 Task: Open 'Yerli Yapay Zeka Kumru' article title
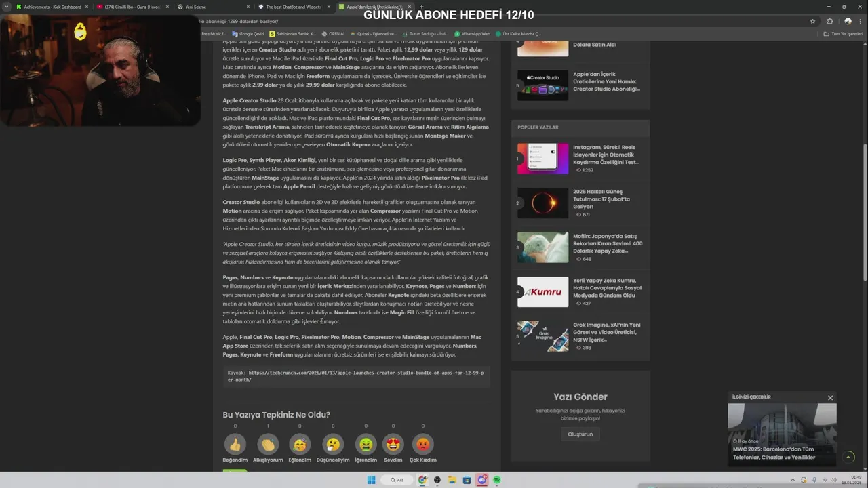point(607,288)
